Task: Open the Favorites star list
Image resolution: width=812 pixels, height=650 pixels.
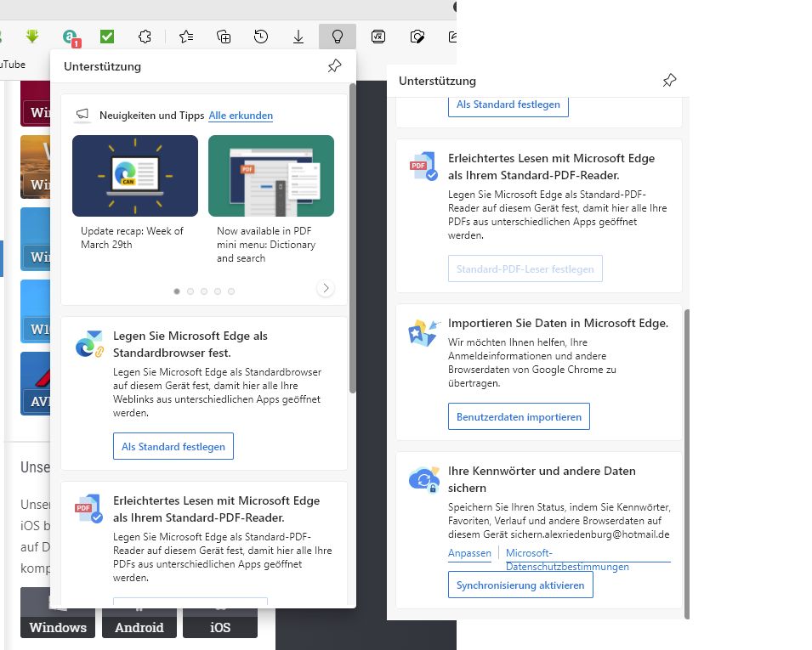Action: pyautogui.click(x=186, y=37)
